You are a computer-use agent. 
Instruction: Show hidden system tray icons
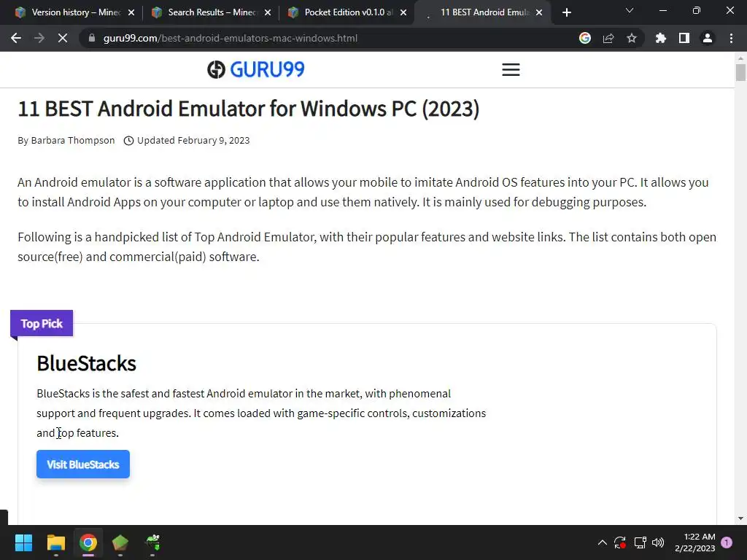(602, 542)
